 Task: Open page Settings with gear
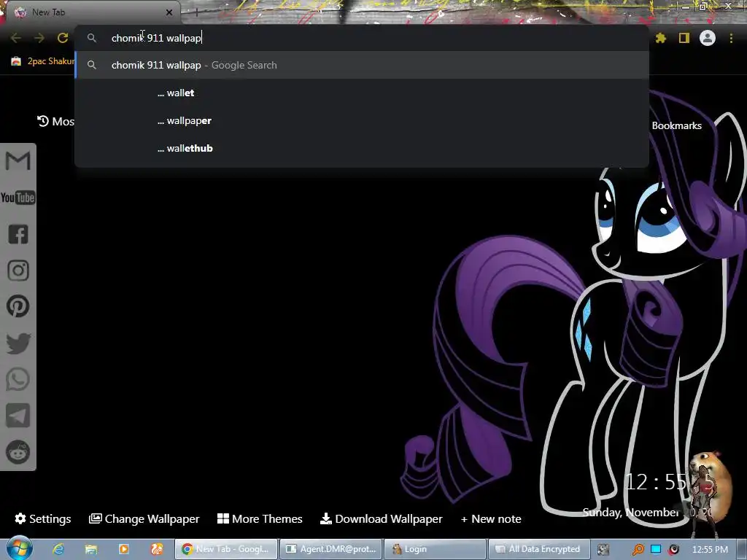coord(43,518)
